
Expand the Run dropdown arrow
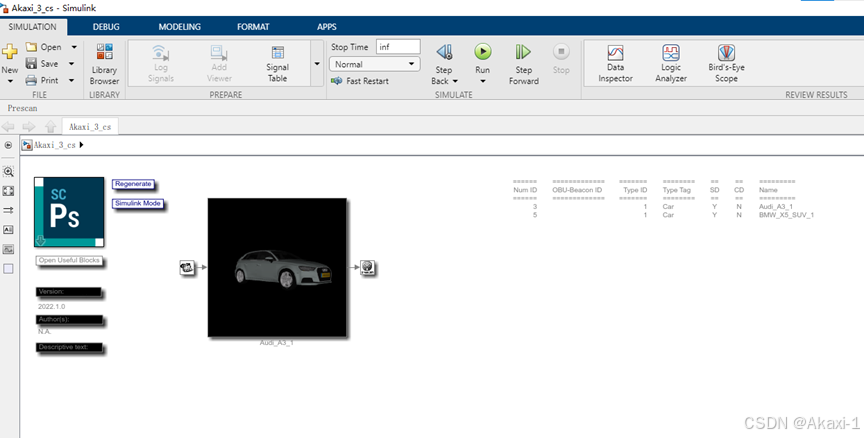(x=483, y=82)
